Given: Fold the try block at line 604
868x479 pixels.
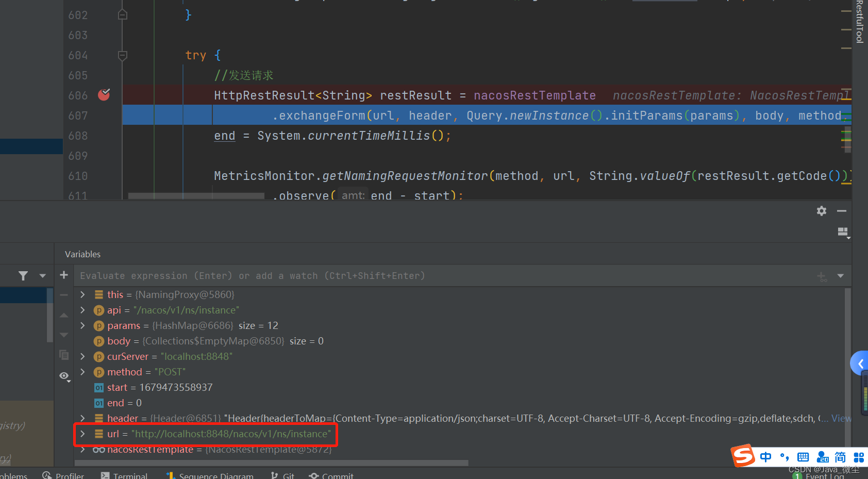Looking at the screenshot, I should [x=123, y=55].
